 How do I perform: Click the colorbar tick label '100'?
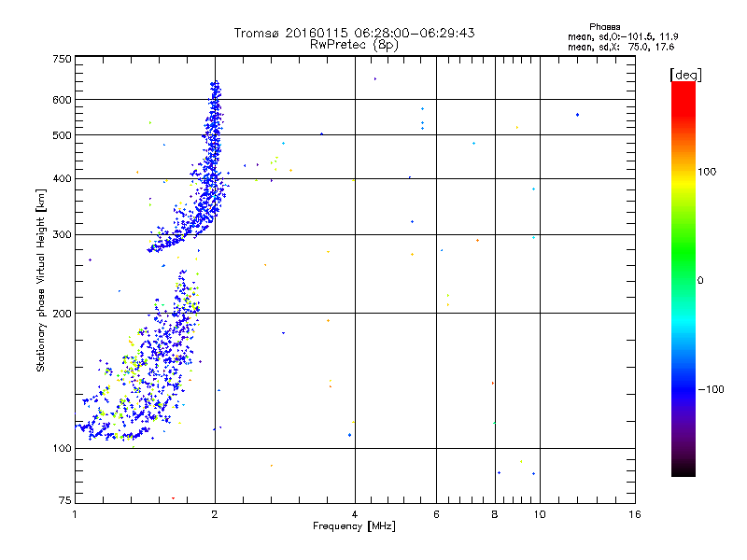(x=707, y=172)
